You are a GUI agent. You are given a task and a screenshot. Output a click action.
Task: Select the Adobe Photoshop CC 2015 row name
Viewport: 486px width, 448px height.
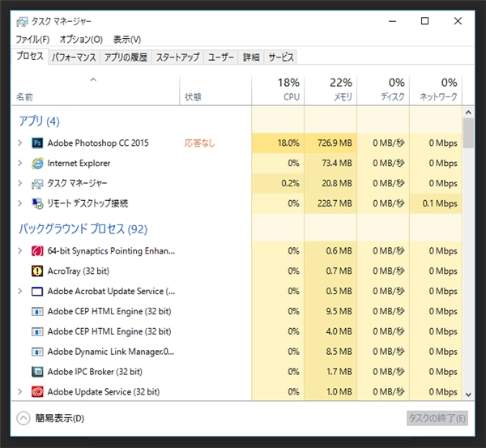pyautogui.click(x=98, y=143)
